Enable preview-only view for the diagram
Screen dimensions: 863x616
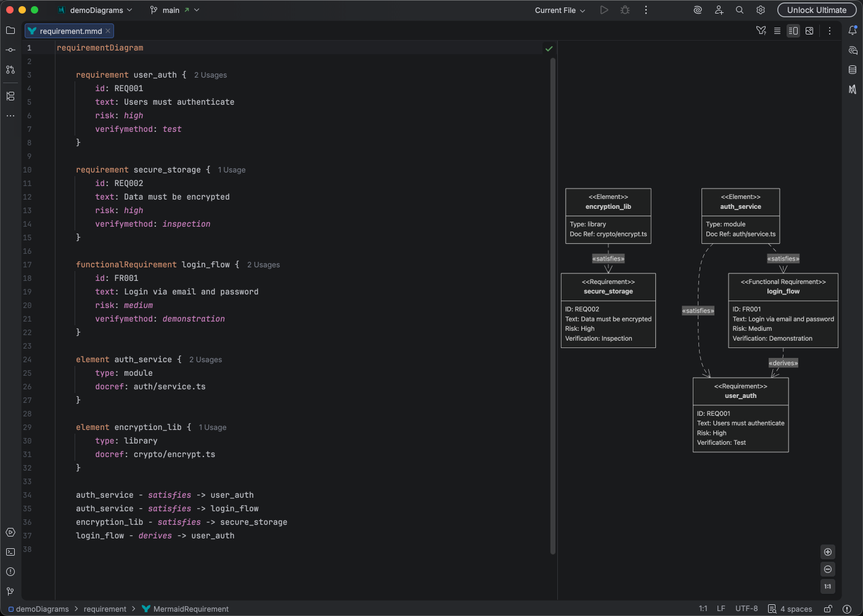pos(809,30)
